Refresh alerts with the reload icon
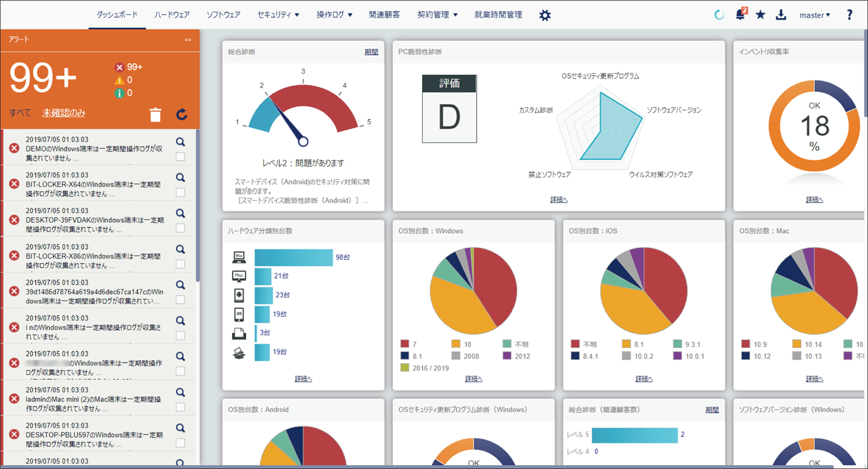 point(182,115)
